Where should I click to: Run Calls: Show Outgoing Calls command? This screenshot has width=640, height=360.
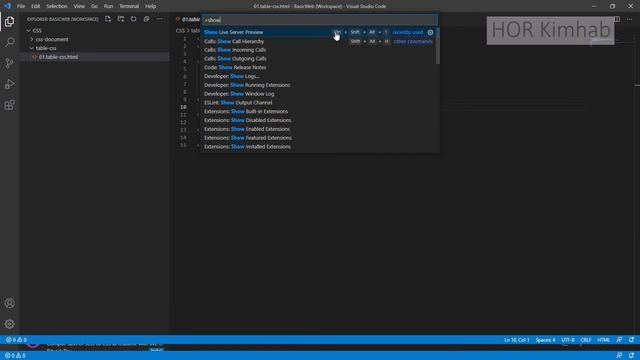coord(319,59)
